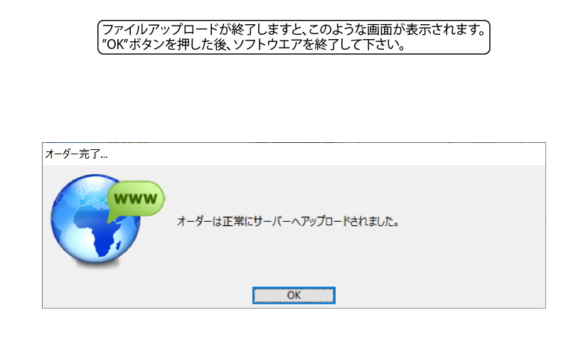Click the オーダー完了... dialog title
Screen dimensions: 588x364
76,154
